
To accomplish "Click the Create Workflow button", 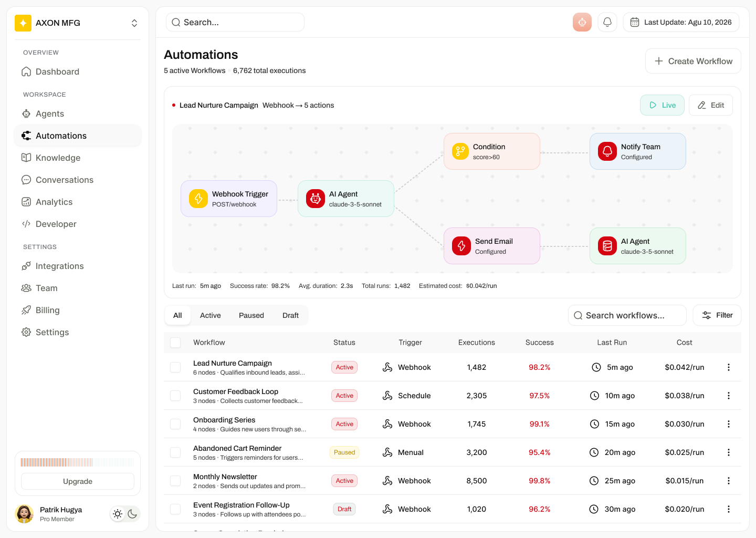I will [x=693, y=61].
